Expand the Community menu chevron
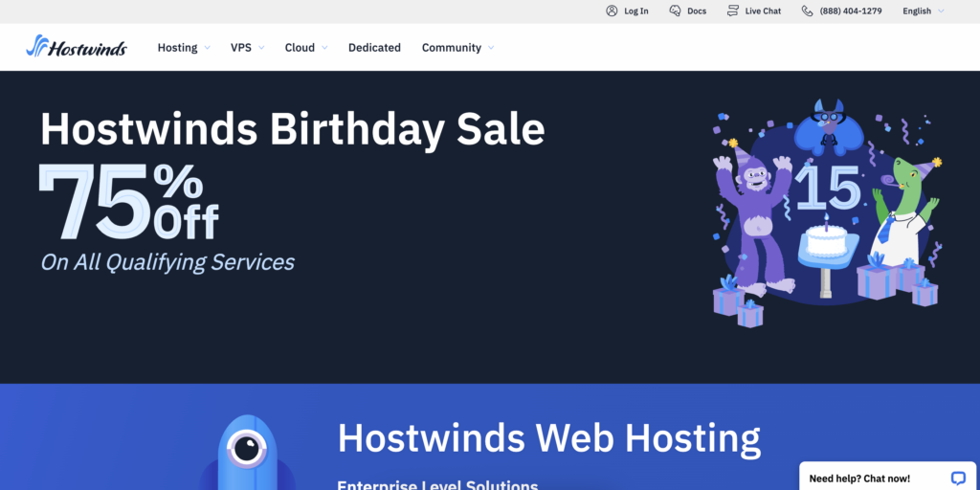Viewport: 980px width, 490px height. point(491,48)
